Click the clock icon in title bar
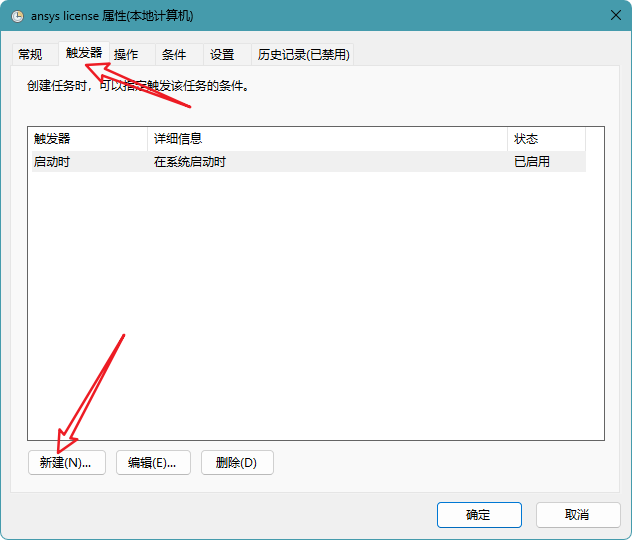This screenshot has width=632, height=540. pos(17,16)
